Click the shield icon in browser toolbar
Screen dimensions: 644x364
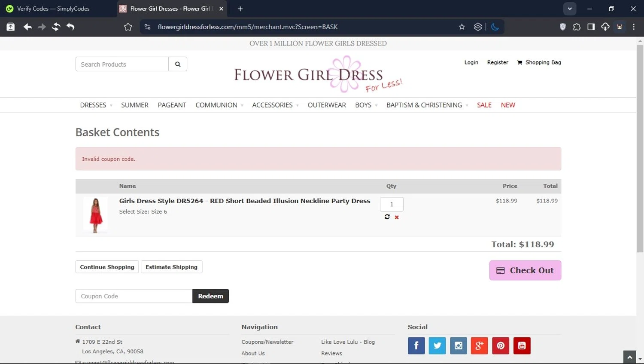[x=563, y=27]
